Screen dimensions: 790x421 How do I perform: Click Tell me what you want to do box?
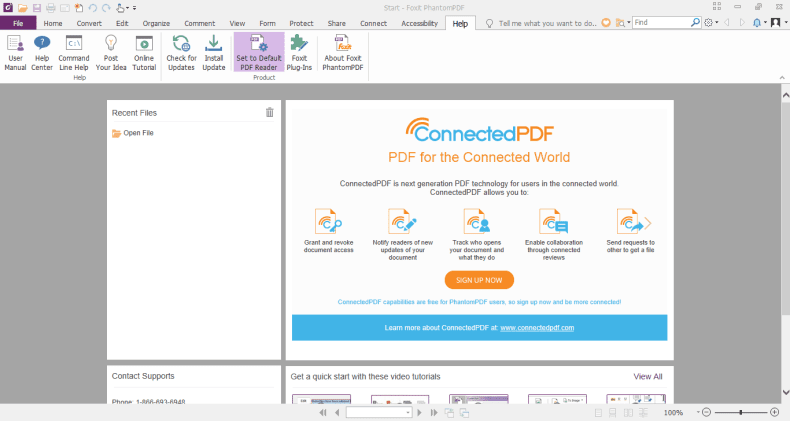(x=548, y=23)
